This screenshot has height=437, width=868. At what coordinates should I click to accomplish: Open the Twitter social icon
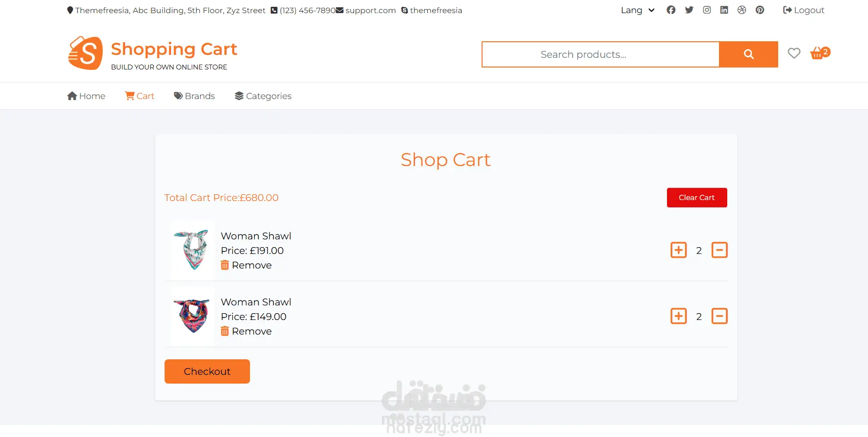pos(689,10)
